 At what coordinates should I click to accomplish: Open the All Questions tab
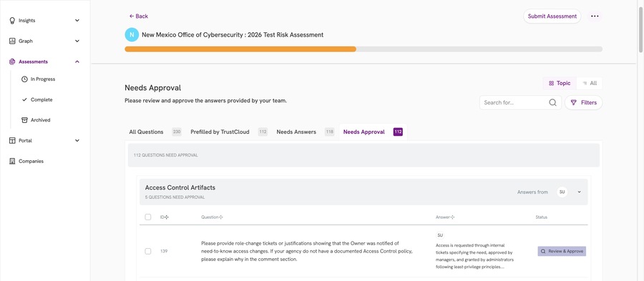click(155, 132)
